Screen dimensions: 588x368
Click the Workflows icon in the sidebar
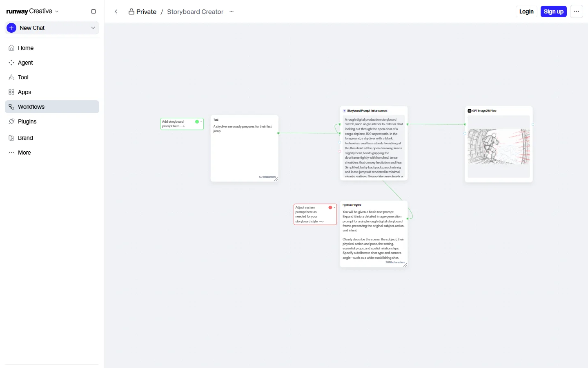[11, 107]
